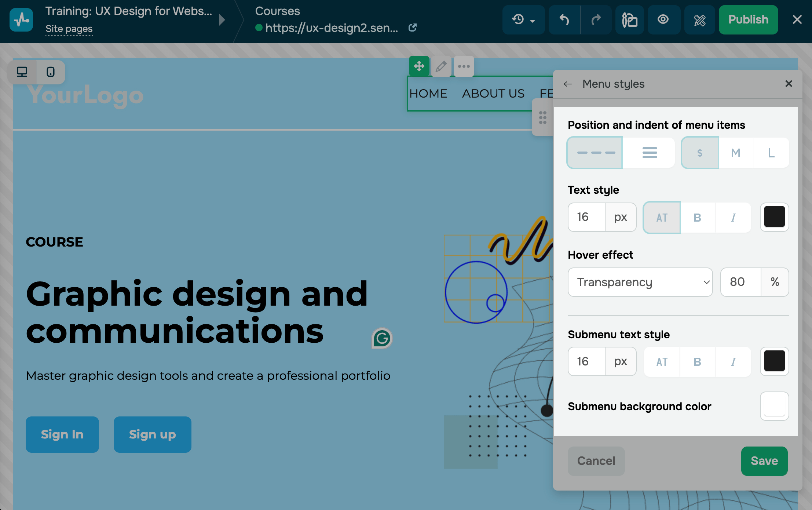Open the Site pages link
The width and height of the screenshot is (812, 510).
(69, 29)
